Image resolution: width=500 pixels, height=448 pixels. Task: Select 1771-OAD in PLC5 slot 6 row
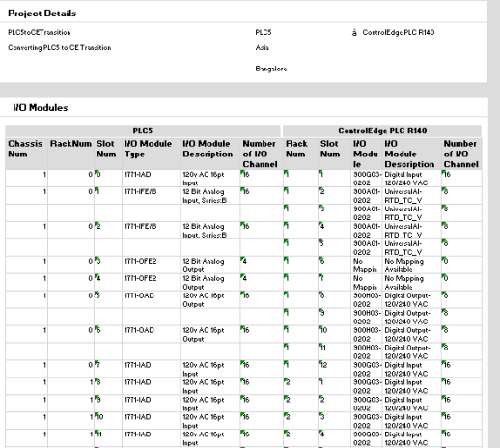pyautogui.click(x=139, y=330)
